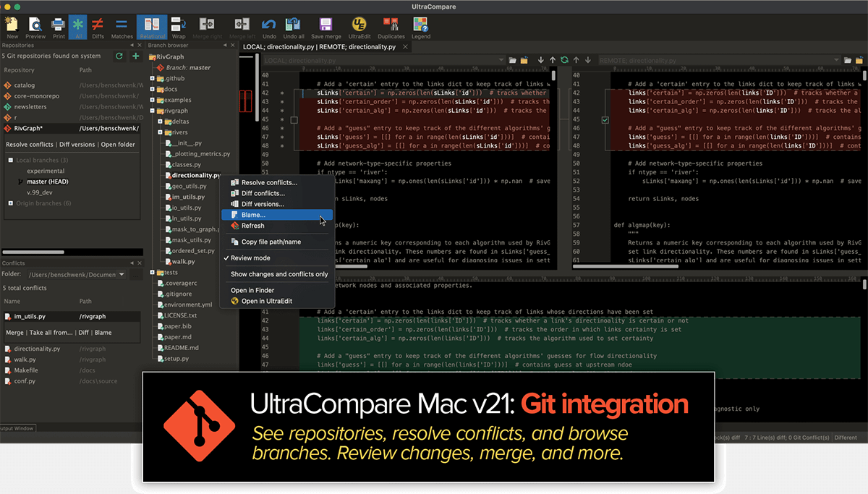Click the green refresh compare icon
Screen dimensions: 868x494
pyautogui.click(x=564, y=59)
